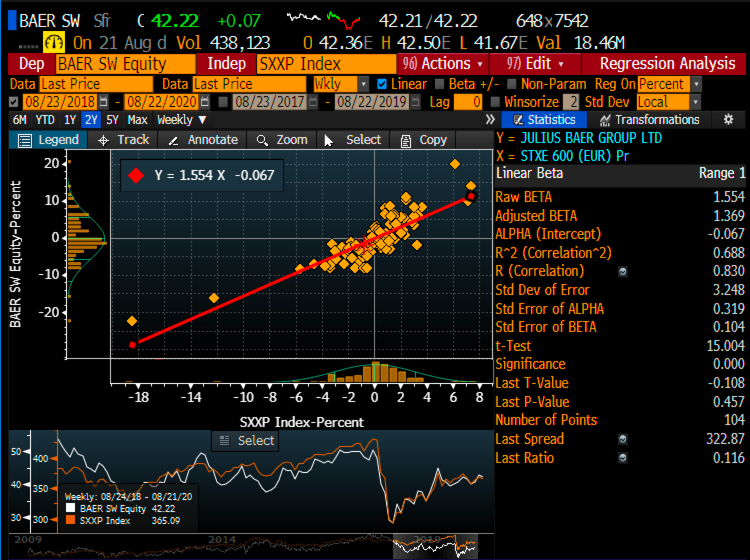Click the 2014 mark on the bottom timeline

tap(221, 539)
